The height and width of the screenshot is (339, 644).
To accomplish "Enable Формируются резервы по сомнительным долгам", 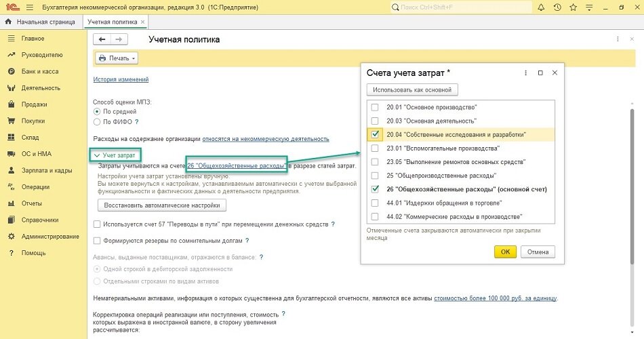I will click(x=97, y=241).
